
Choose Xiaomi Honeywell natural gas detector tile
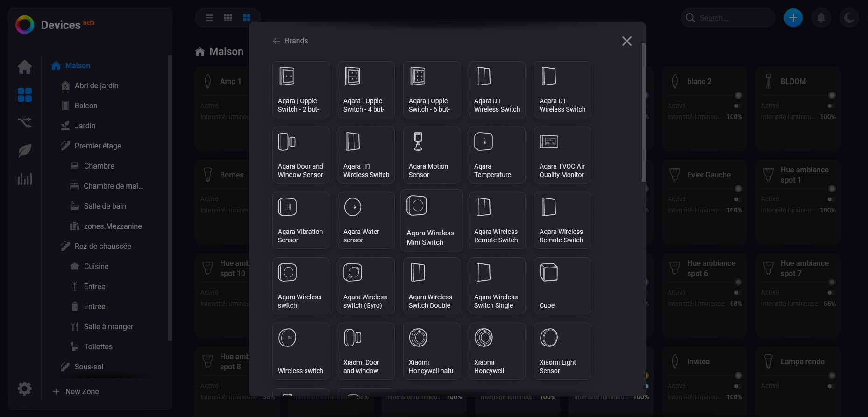[x=432, y=351]
